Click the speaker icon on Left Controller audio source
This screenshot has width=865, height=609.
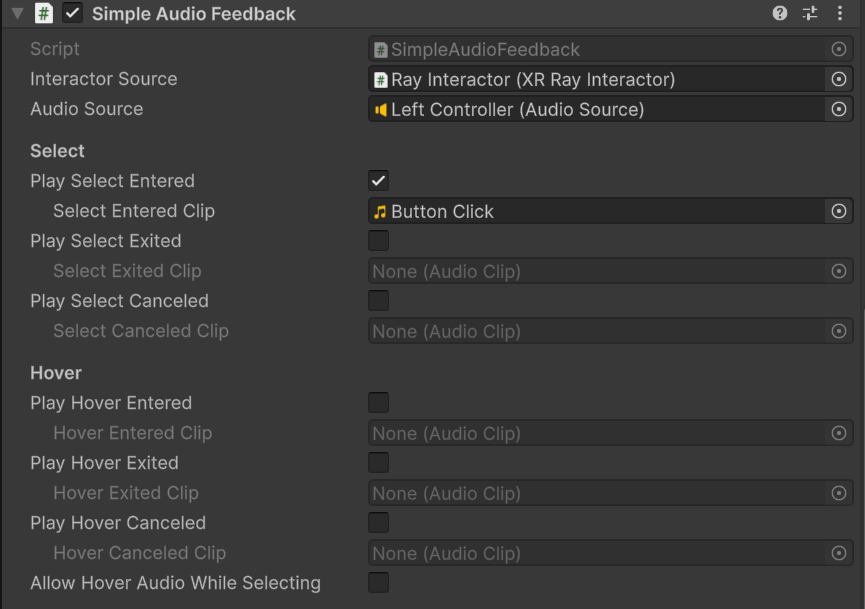coord(379,109)
